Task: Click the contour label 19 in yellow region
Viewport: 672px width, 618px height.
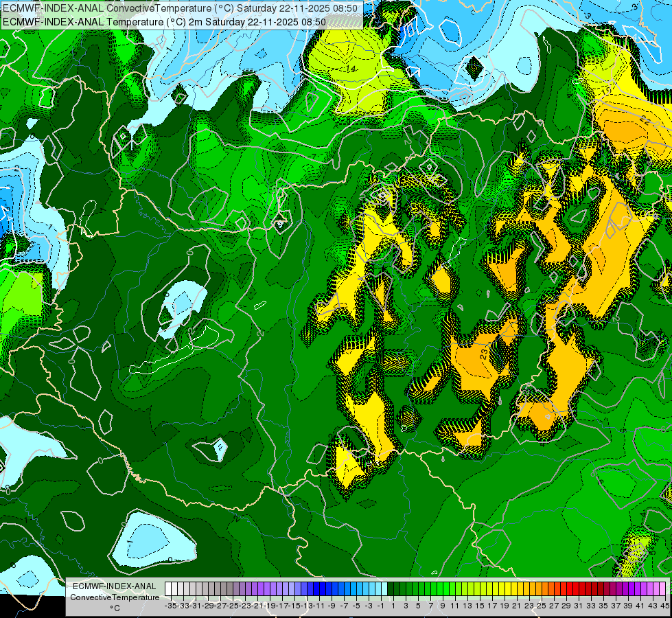Action: (606, 91)
